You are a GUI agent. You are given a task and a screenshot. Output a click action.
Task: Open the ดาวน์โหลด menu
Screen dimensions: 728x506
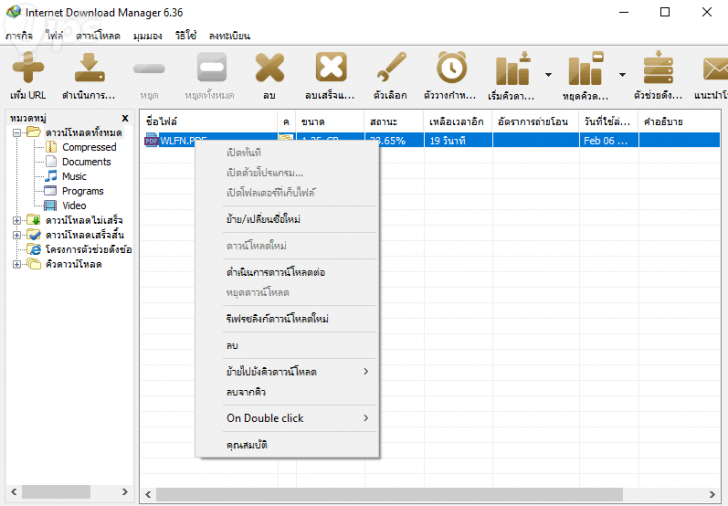click(x=98, y=36)
